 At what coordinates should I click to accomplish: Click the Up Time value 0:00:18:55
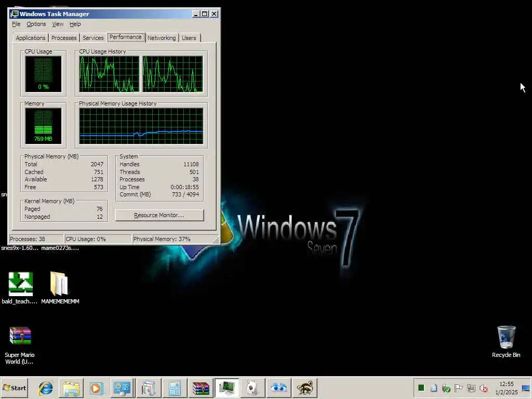click(184, 187)
